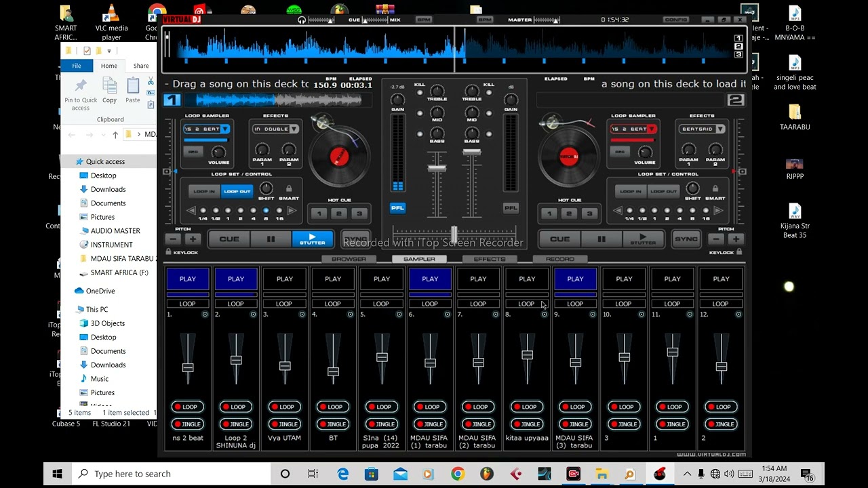Open deck 2 Beatgrid effects dropdown
The image size is (868, 488).
720,129
